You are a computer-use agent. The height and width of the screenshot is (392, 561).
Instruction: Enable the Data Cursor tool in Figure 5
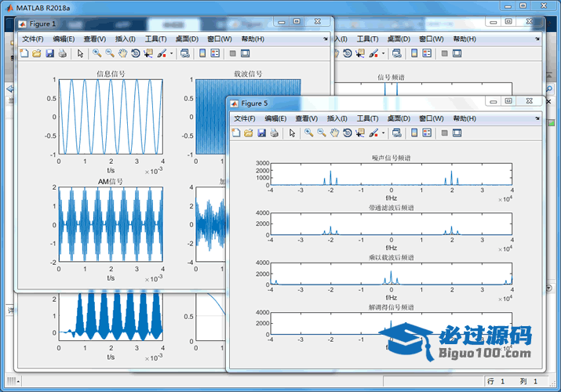(x=360, y=133)
